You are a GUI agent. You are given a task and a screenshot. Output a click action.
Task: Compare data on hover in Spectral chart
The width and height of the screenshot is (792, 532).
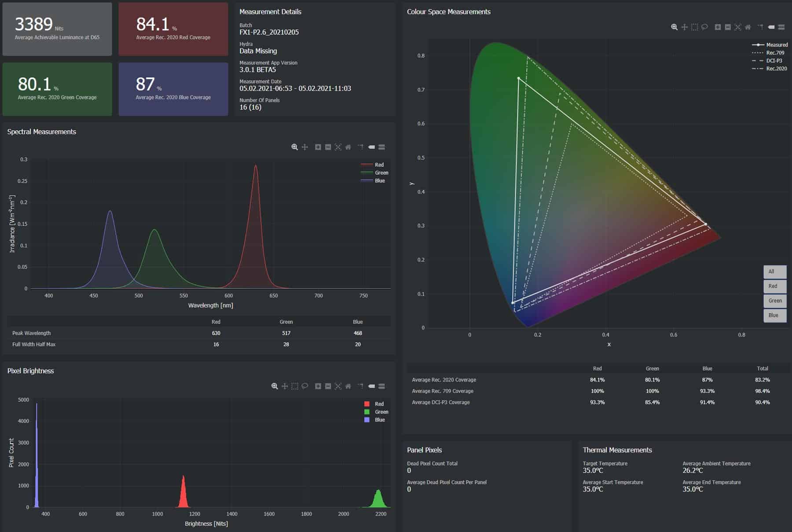click(381, 147)
